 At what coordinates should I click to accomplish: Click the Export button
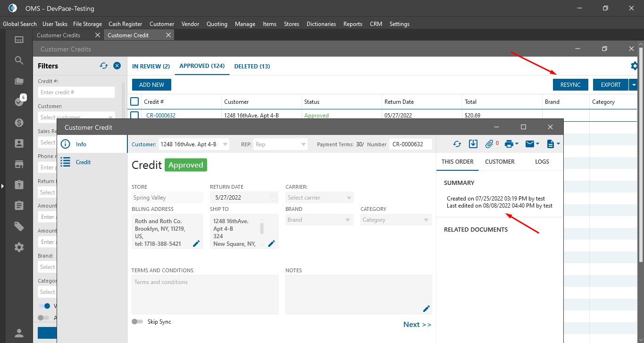611,85
